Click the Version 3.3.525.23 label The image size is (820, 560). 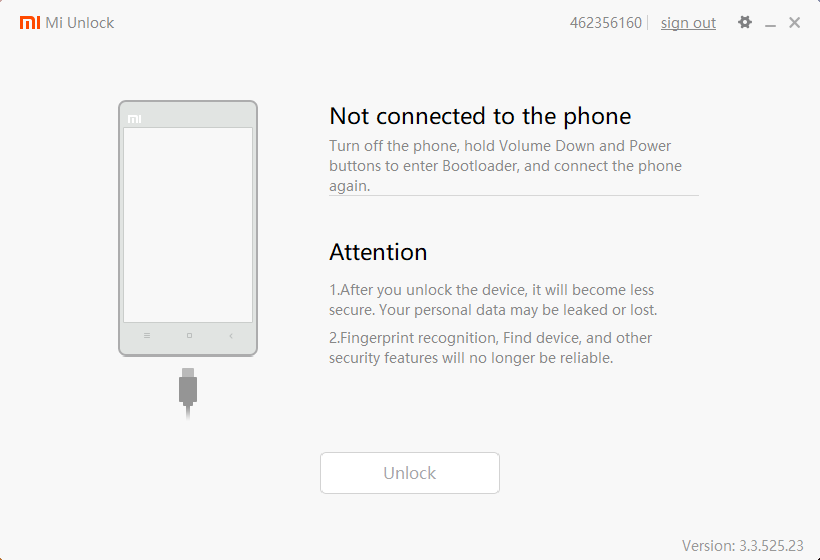(743, 545)
